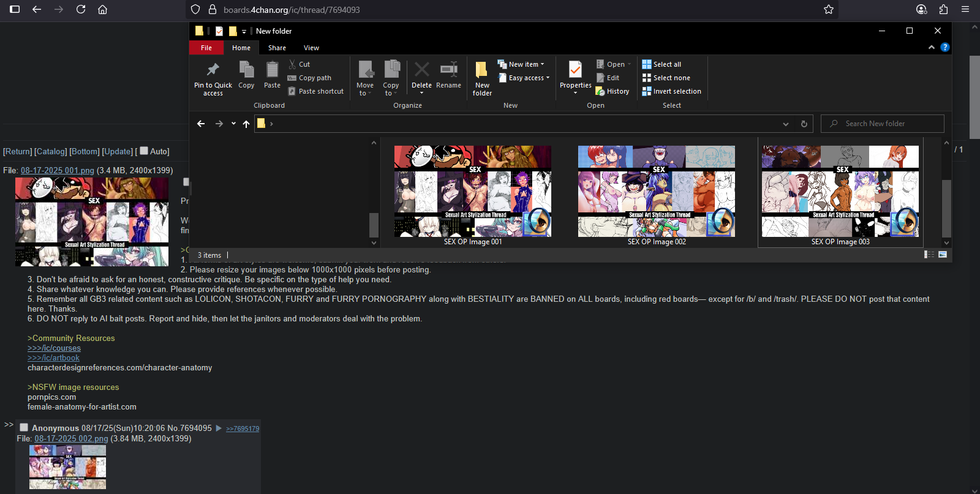980x494 pixels.
Task: Open File Explorer help
Action: click(945, 47)
